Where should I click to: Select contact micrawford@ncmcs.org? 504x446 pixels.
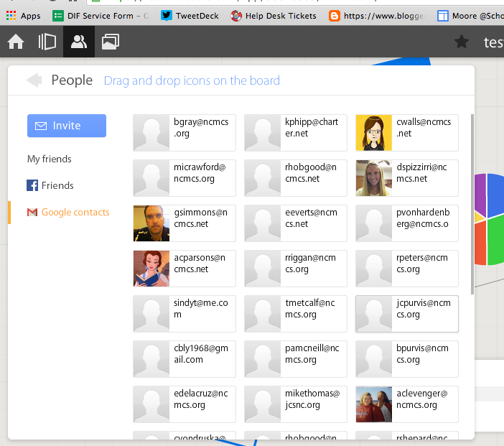pos(185,178)
